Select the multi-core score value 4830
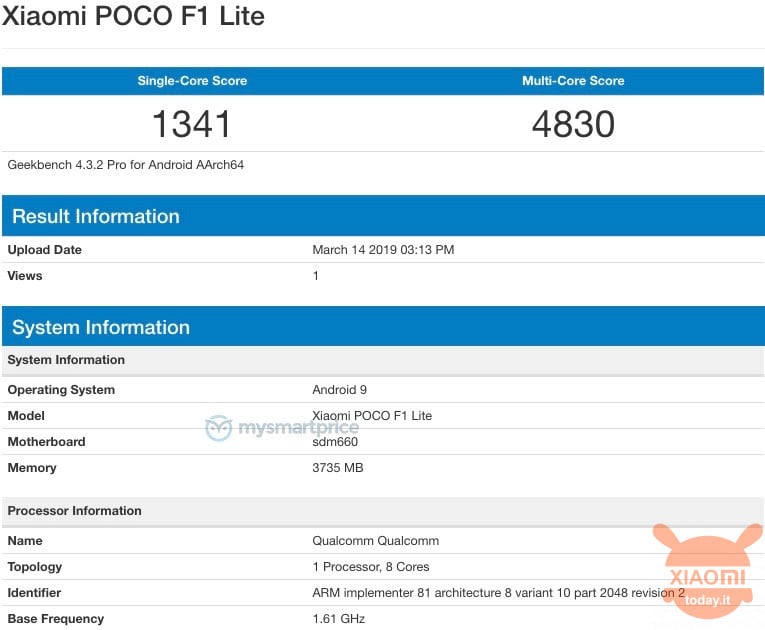This screenshot has height=630, width=765. point(573,124)
